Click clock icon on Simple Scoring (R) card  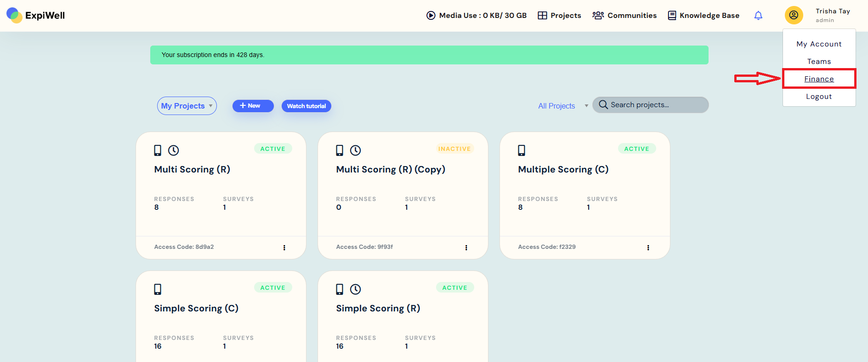point(355,289)
